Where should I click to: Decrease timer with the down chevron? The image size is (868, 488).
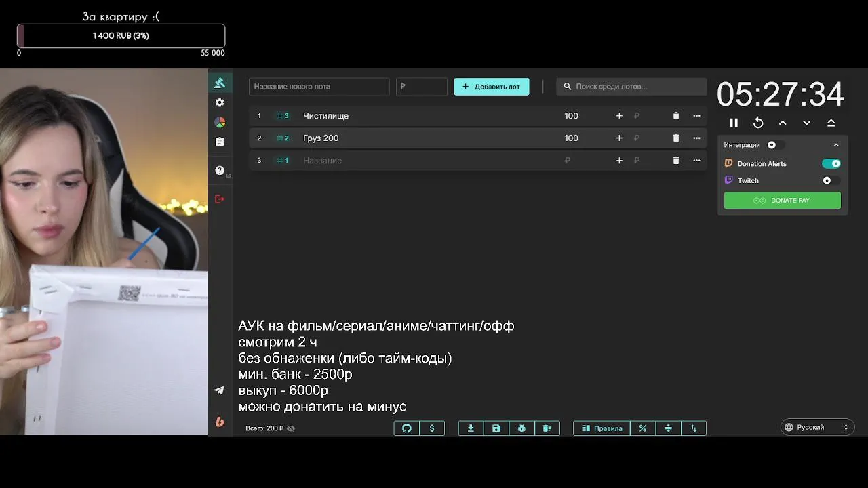807,123
